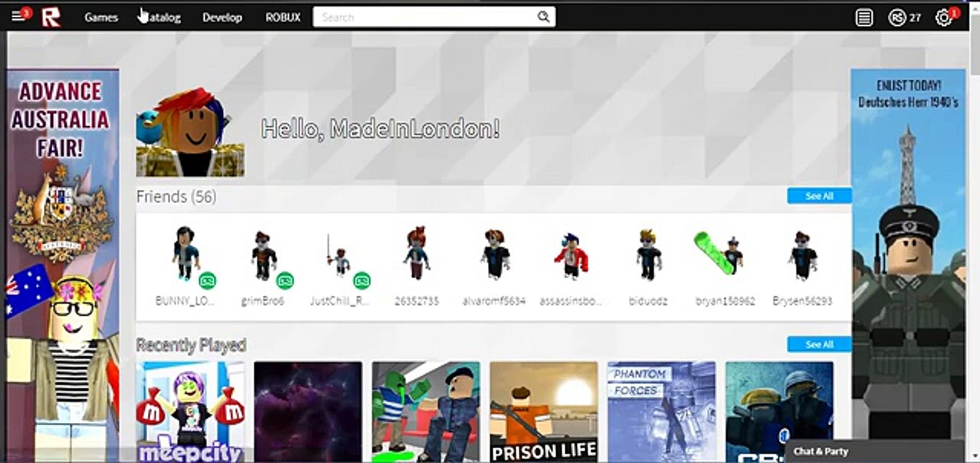Screen dimensions: 980x463
Task: Open the MeepCity game thumbnail
Action: 191,412
